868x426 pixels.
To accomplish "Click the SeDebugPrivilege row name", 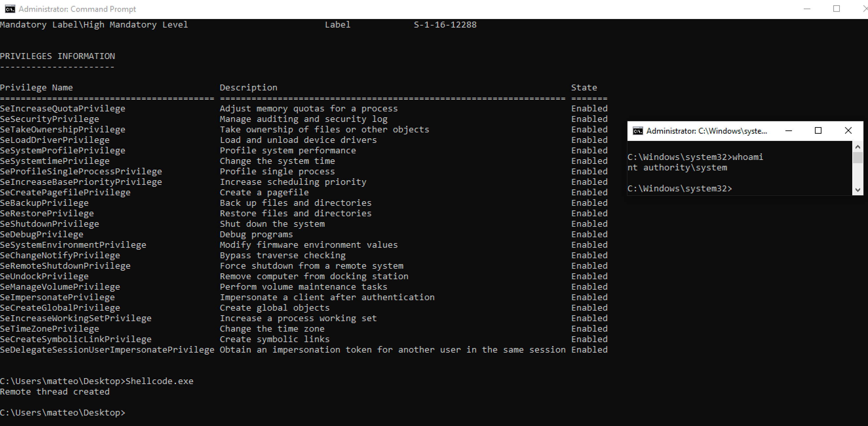I will (42, 235).
